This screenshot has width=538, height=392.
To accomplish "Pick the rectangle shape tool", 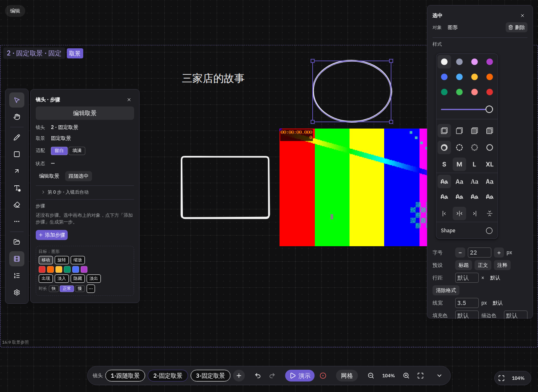I will [x=17, y=154].
